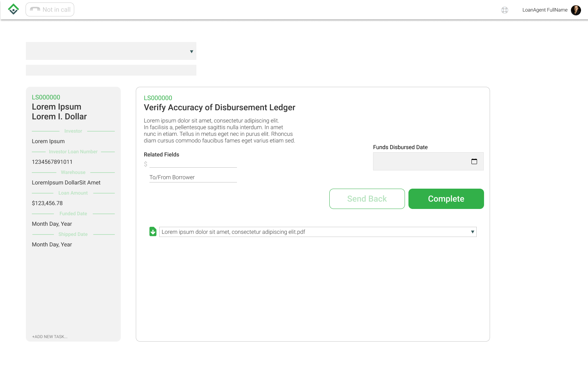This screenshot has width=588, height=378.
Task: Expand the top gray dropdown arrow
Action: tap(191, 51)
